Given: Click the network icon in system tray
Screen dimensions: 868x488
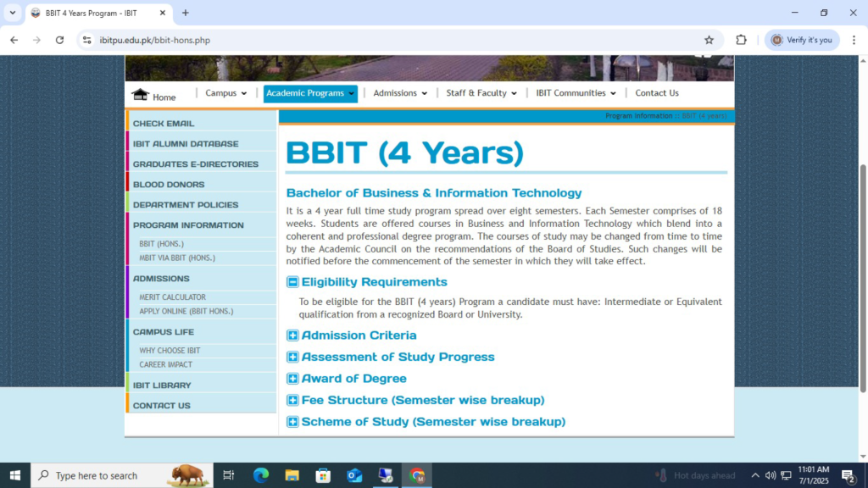Looking at the screenshot, I should point(786,475).
